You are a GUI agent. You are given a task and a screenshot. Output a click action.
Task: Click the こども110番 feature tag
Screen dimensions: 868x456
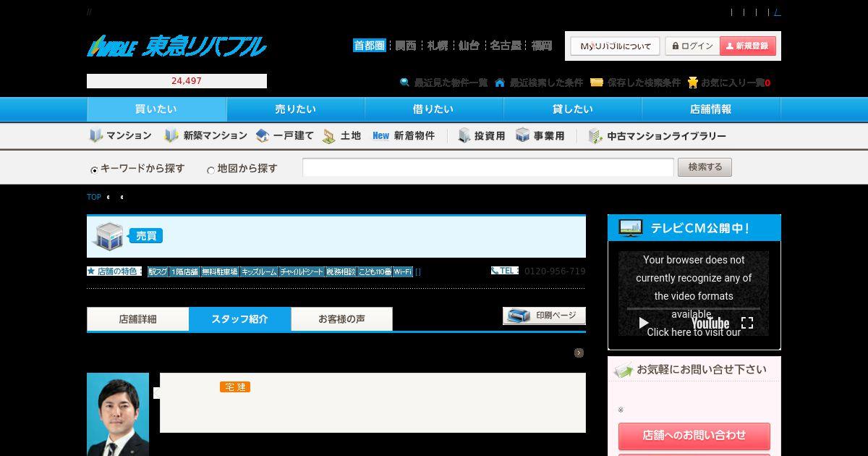point(375,272)
